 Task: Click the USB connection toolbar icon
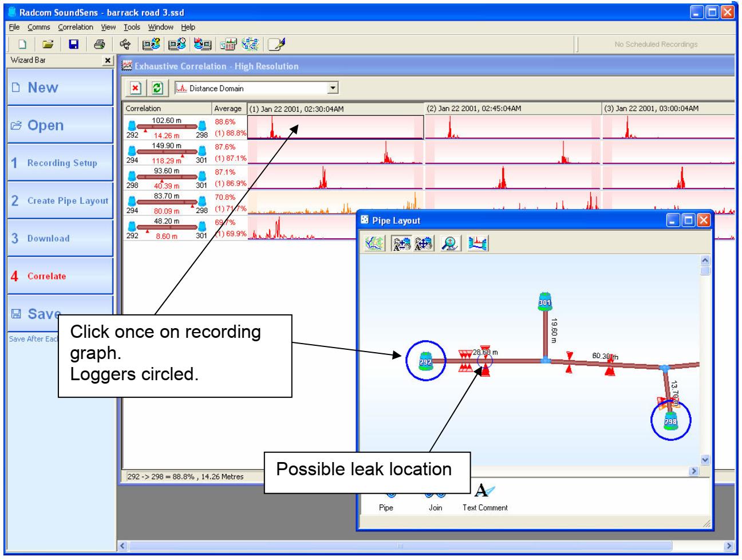click(x=125, y=44)
